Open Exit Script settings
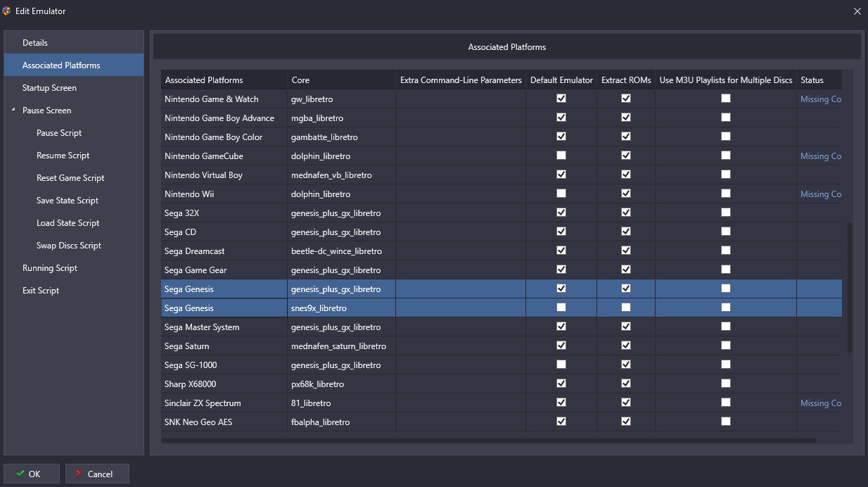This screenshot has width=868, height=487. tap(41, 291)
